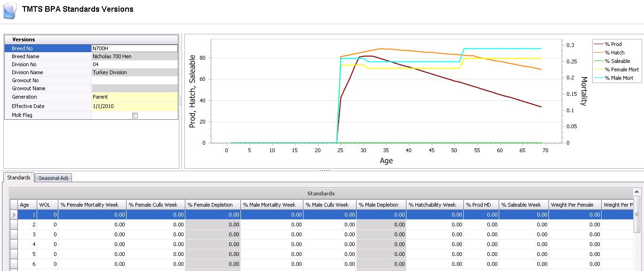Toggle the Molt Flag checkbox

pyautogui.click(x=135, y=116)
